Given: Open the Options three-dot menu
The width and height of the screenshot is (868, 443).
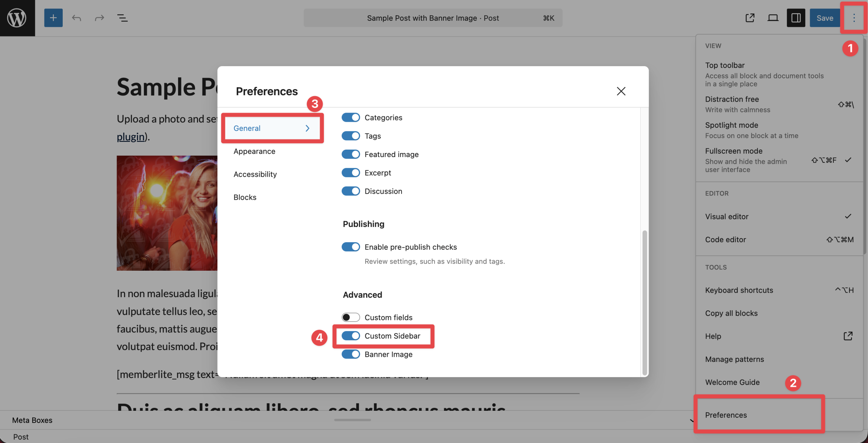Looking at the screenshot, I should (x=854, y=18).
